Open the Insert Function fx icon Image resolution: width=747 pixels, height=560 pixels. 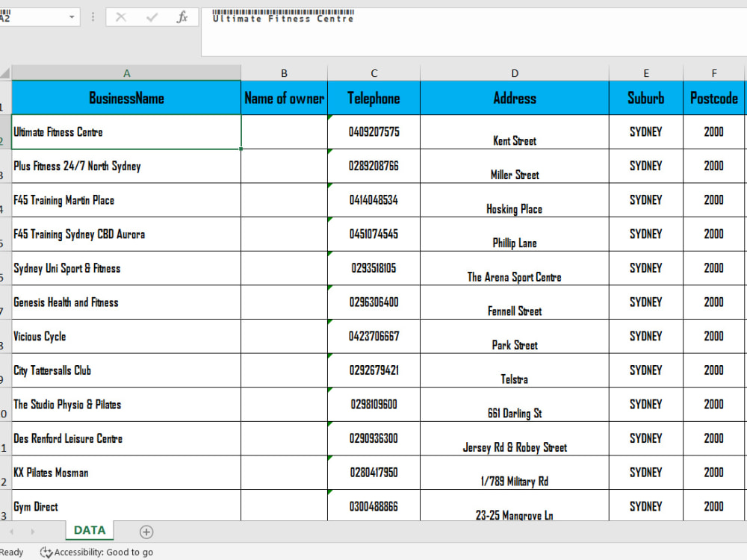click(x=182, y=18)
